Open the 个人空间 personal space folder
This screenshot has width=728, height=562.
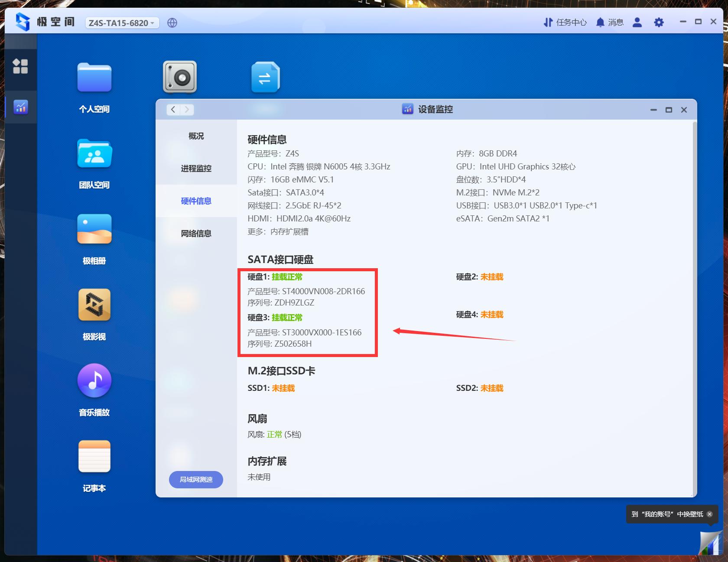click(x=94, y=78)
